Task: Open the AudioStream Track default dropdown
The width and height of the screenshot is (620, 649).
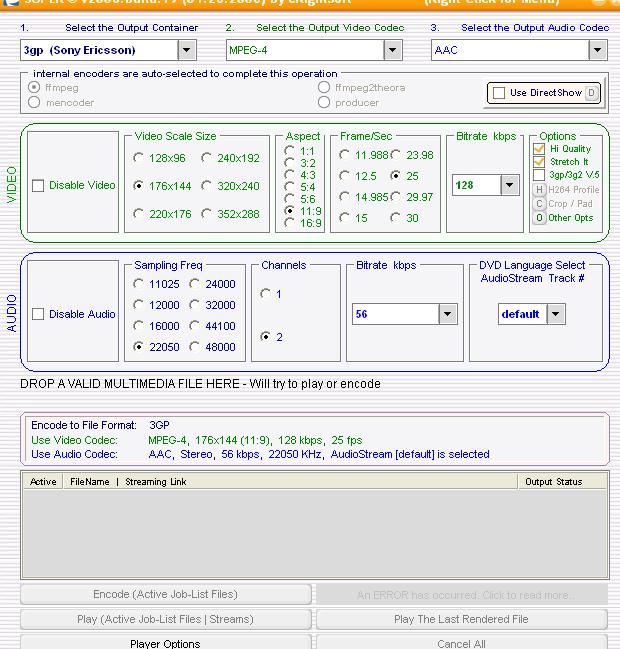Action: point(555,314)
